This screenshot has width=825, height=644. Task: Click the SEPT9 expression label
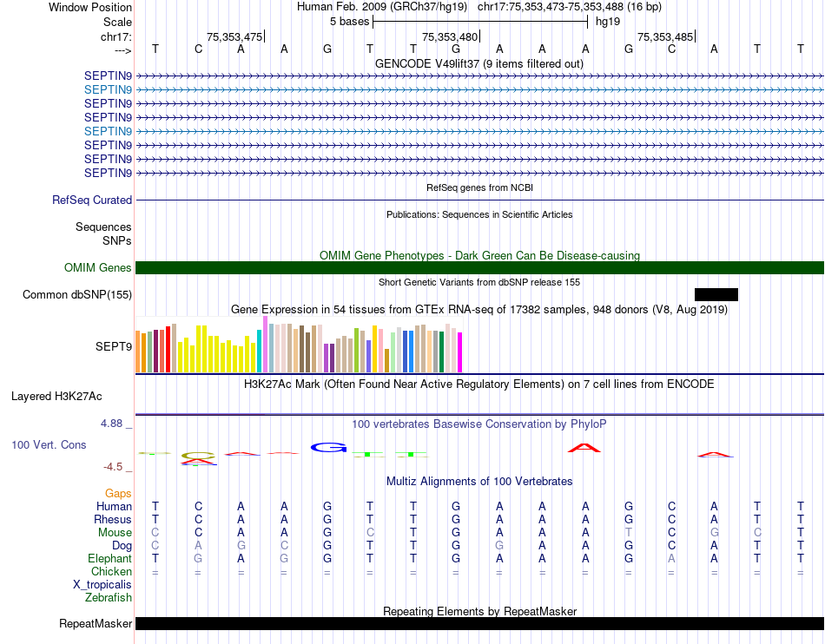(114, 346)
